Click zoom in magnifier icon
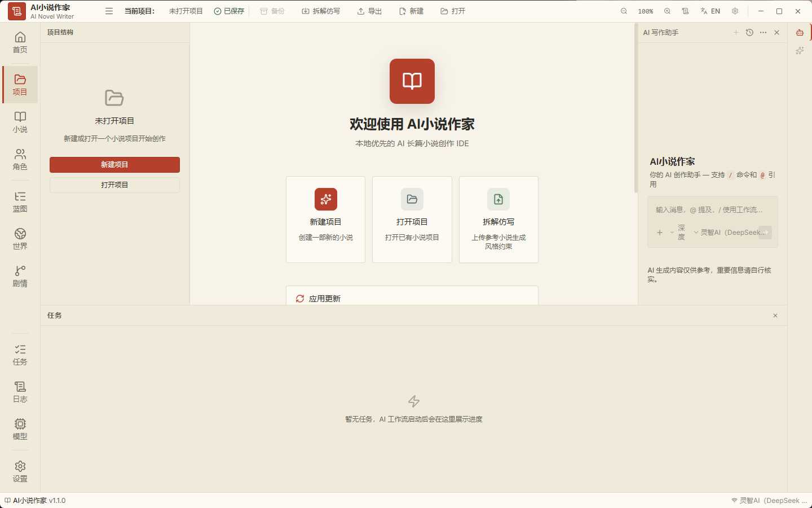 (x=667, y=11)
